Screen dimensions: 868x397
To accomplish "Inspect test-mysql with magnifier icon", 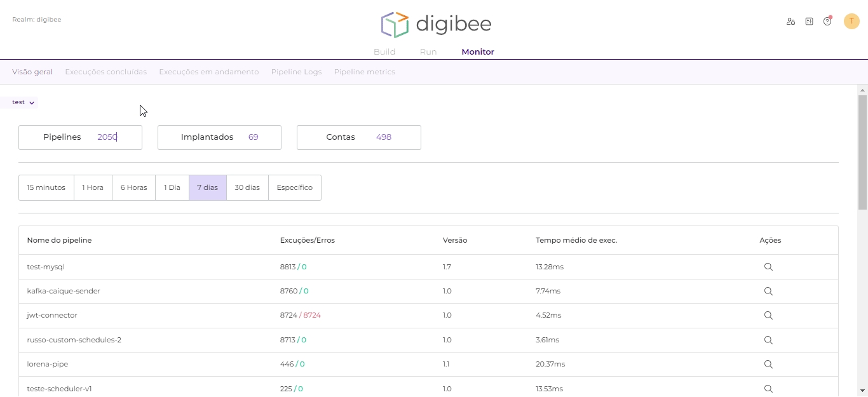I will click(768, 267).
